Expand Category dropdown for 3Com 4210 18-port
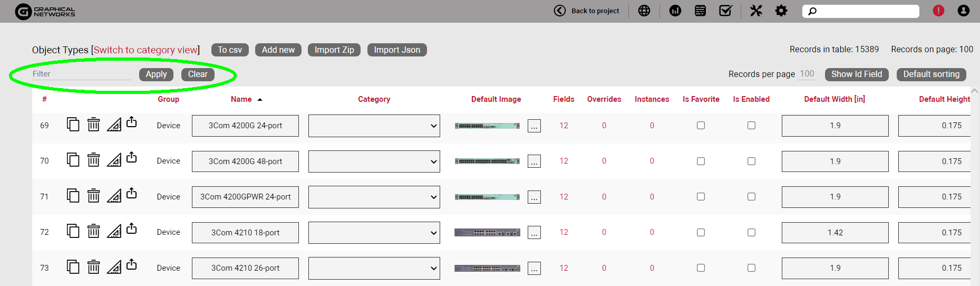Screen dimensions: 980x286 pyautogui.click(x=374, y=233)
